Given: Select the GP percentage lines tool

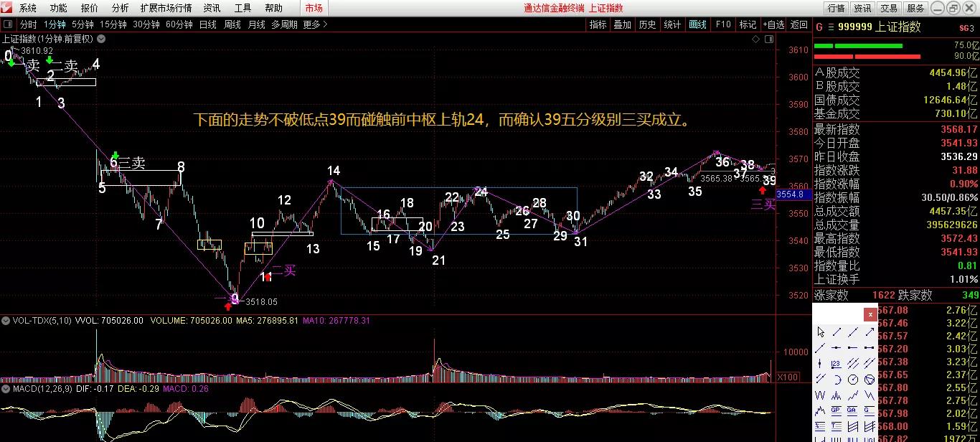Looking at the screenshot, I should [835, 409].
